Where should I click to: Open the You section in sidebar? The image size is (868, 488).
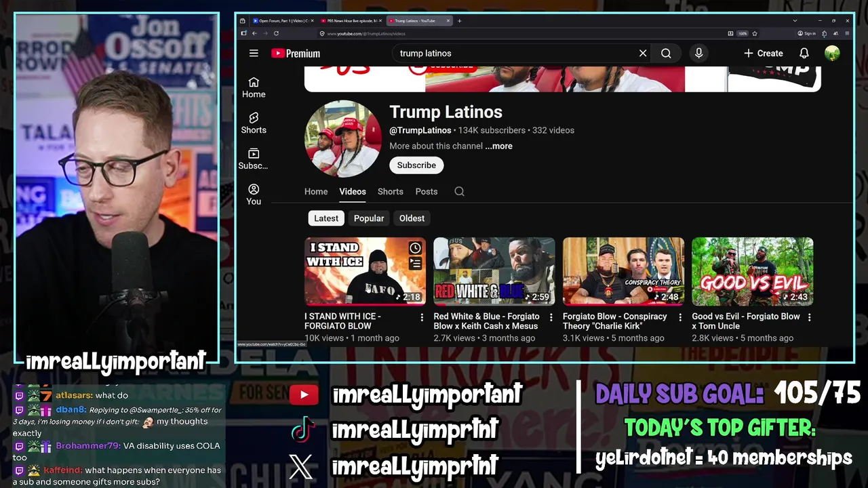point(254,195)
